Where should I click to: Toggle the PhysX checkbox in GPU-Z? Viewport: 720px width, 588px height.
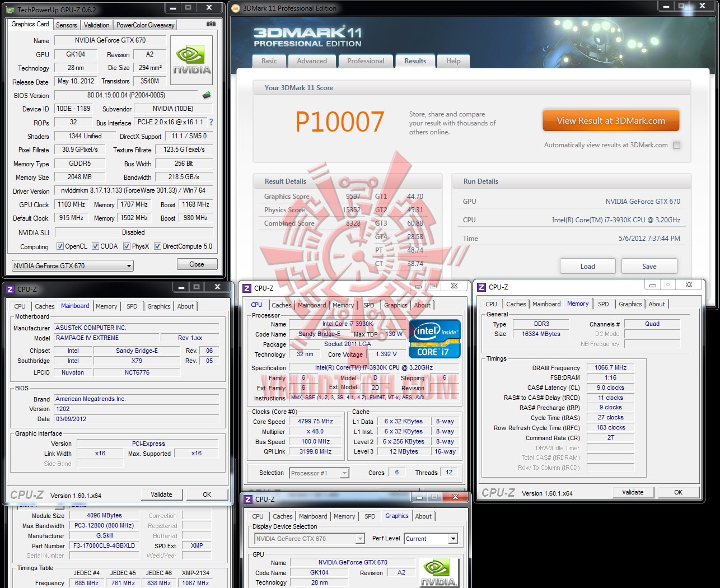(x=127, y=246)
